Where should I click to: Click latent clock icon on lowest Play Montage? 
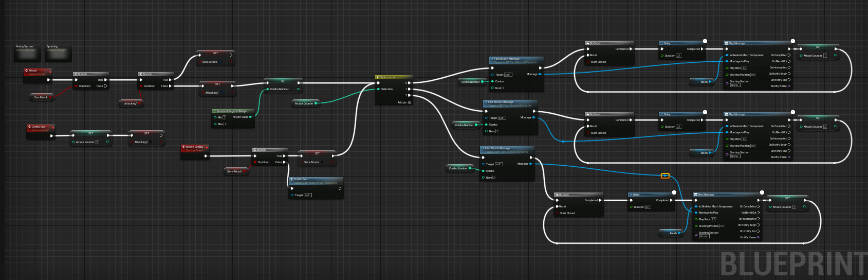[x=762, y=192]
